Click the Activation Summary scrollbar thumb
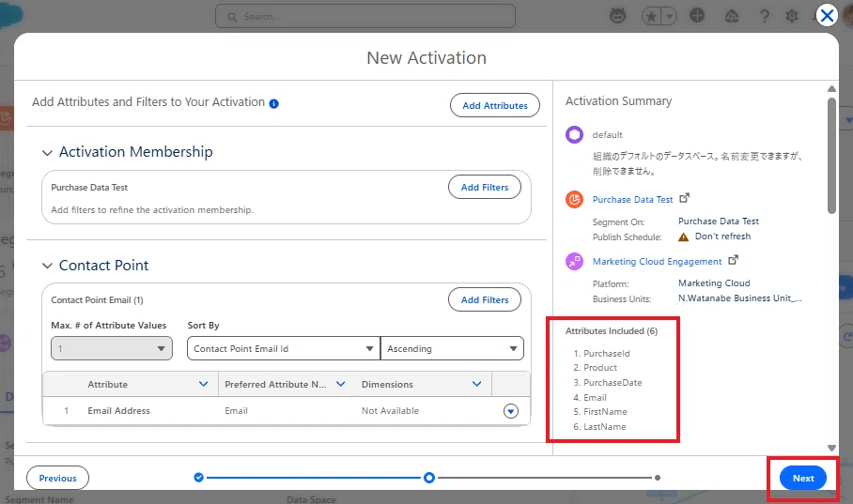The height and width of the screenshot is (504, 853). point(831,156)
